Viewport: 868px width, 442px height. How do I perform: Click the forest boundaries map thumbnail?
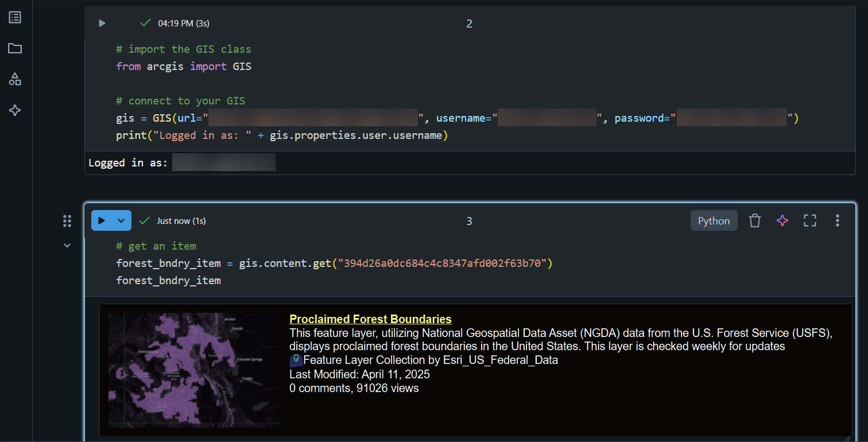195,370
